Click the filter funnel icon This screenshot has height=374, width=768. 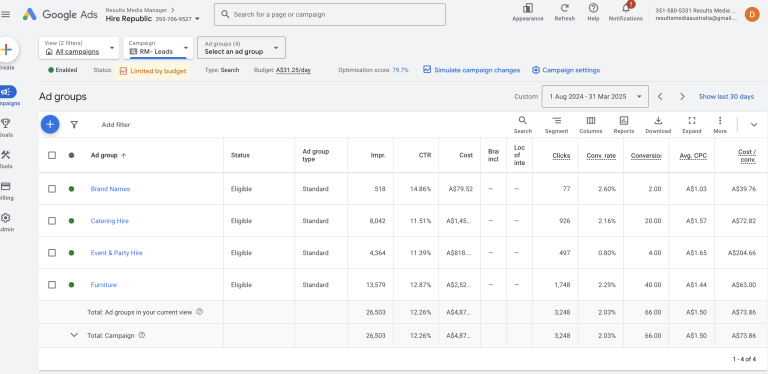pyautogui.click(x=74, y=125)
